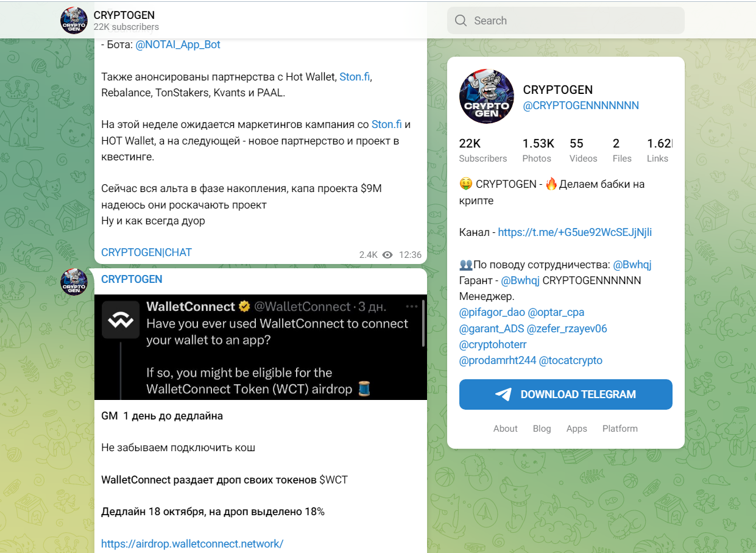Click the CRYPTOGEN channel avatar in header
Image resolution: width=756 pixels, height=553 pixels.
[x=74, y=20]
